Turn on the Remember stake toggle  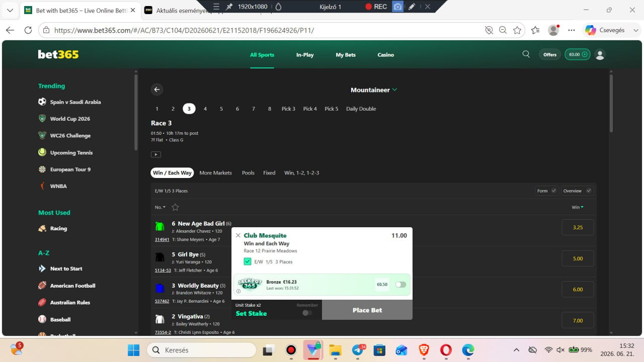307,313
